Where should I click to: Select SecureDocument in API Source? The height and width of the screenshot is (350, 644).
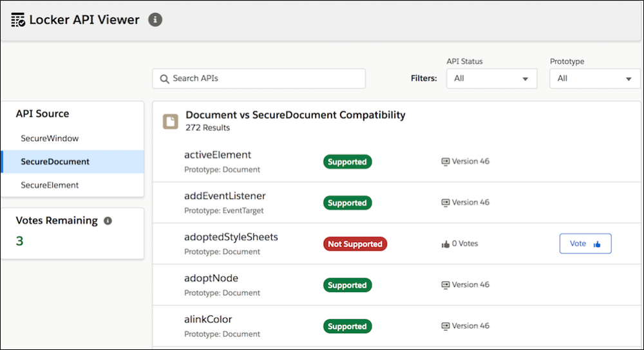[73, 161]
